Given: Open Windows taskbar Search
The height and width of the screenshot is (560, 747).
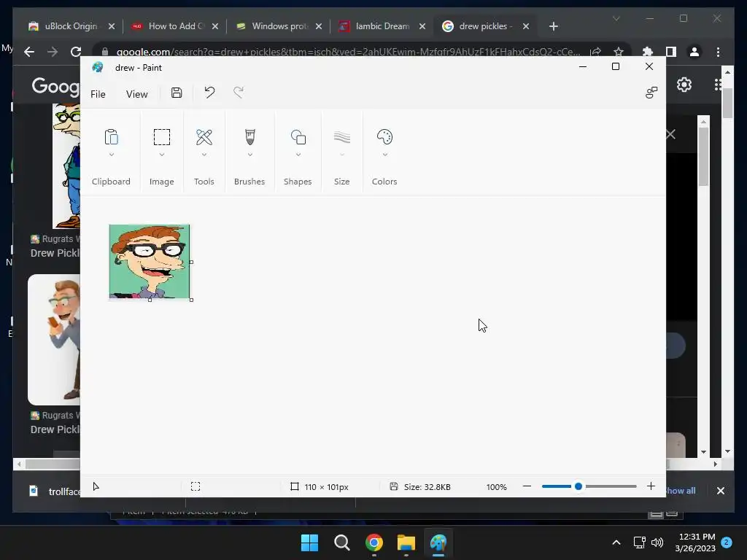Looking at the screenshot, I should coord(341,542).
